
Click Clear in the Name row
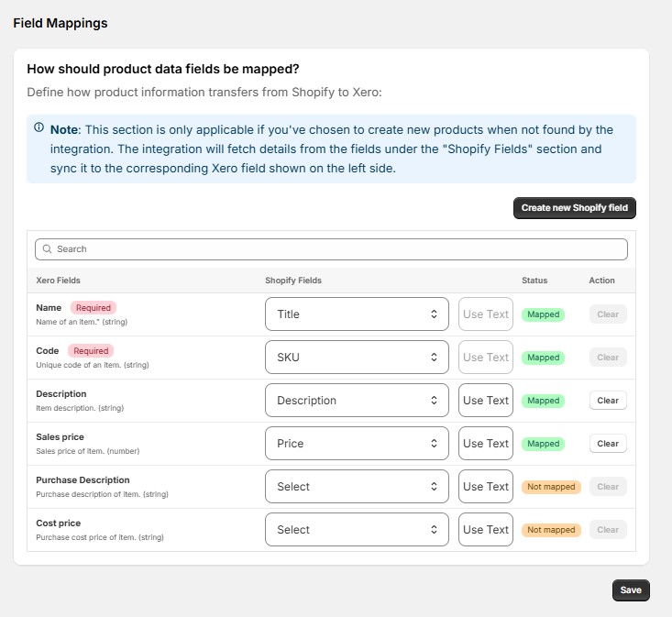[x=608, y=314]
